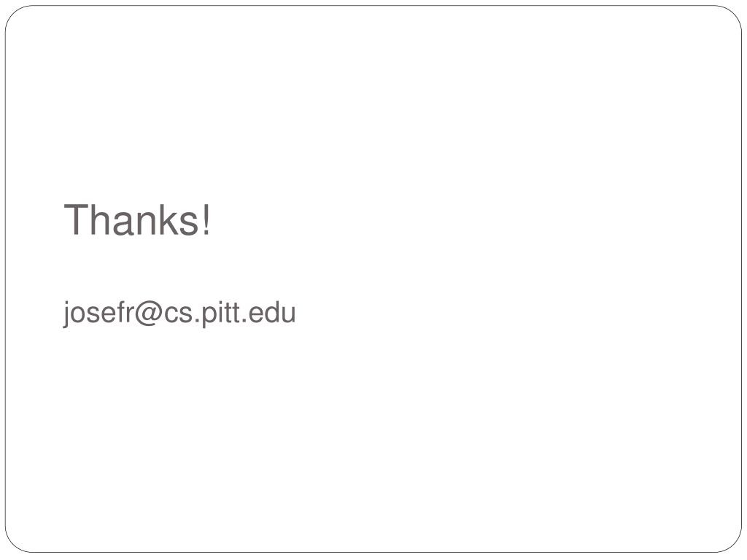Click the "Thanks!" slide title
This screenshot has width=747, height=560.
[137, 219]
